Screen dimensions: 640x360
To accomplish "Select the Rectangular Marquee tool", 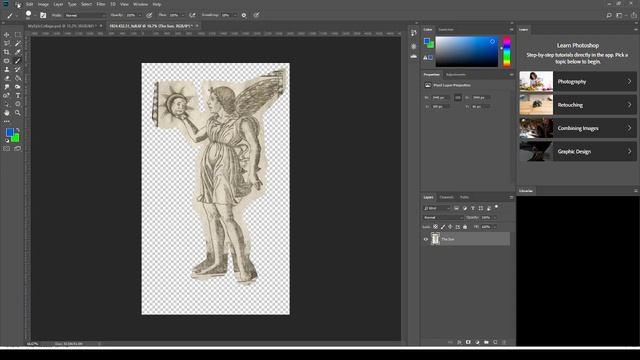I will coord(18,35).
